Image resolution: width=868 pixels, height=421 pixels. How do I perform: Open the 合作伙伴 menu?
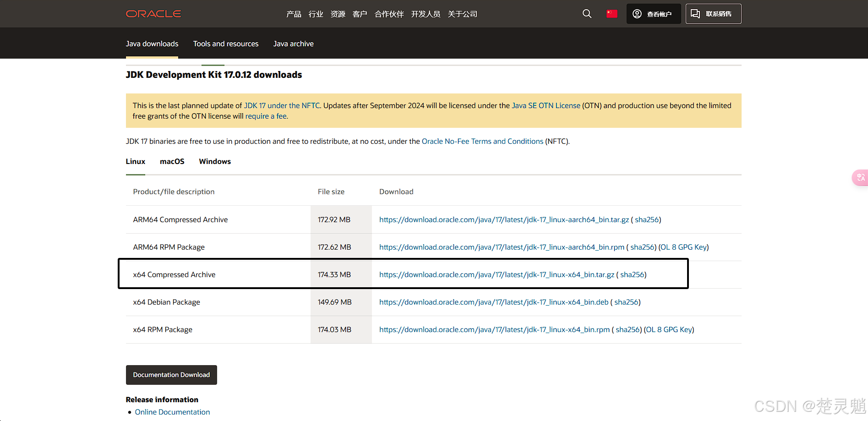pos(389,14)
